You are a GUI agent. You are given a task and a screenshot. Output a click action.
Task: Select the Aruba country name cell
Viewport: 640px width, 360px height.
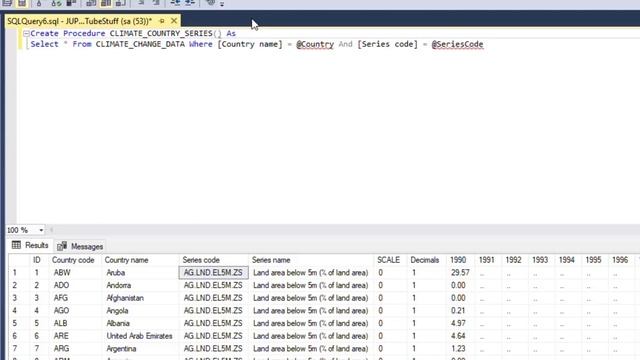tap(140, 273)
